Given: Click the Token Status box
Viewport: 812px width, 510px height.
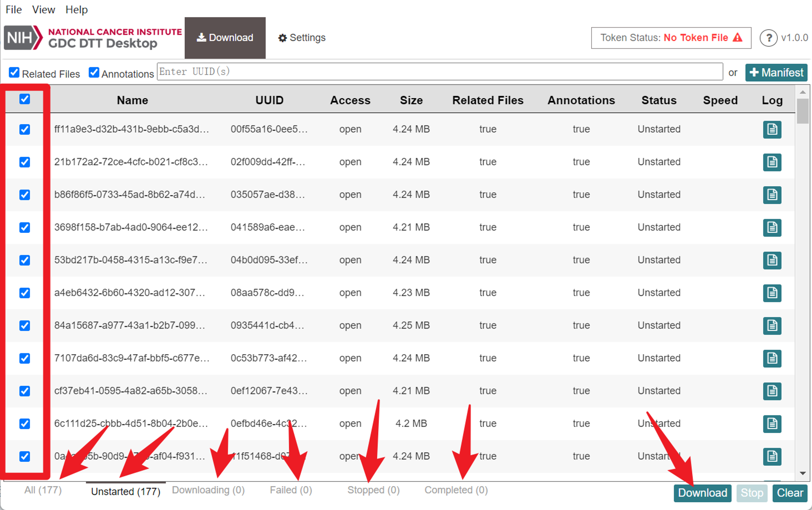Looking at the screenshot, I should coord(671,38).
